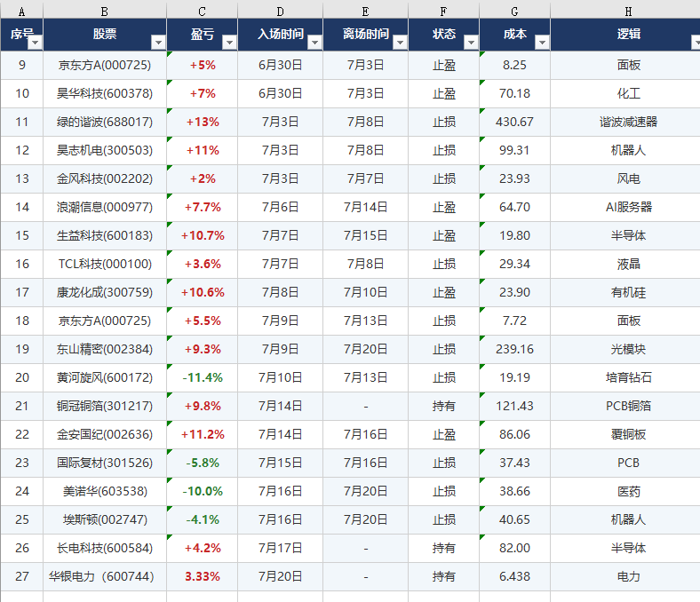Select column G header

(514, 12)
